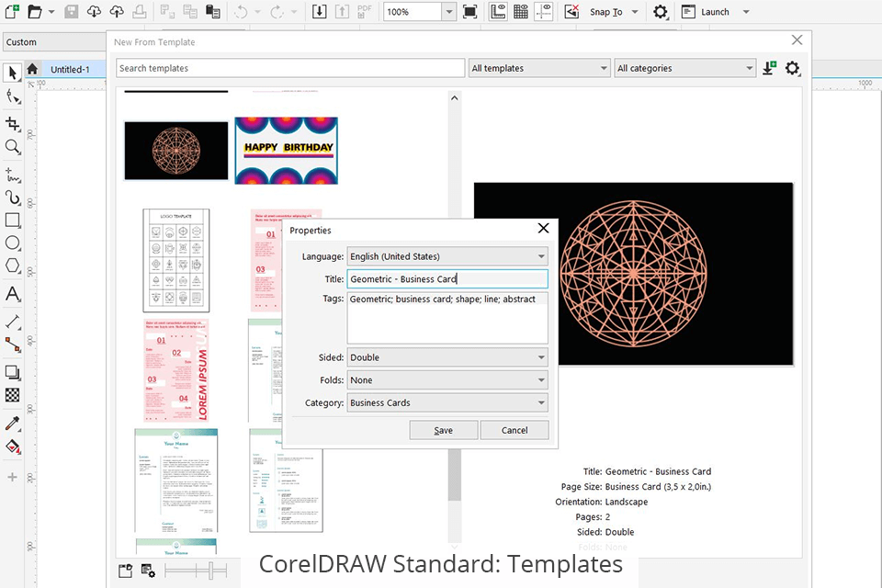This screenshot has height=588, width=882.
Task: Open the Sided dropdown showing Double
Action: pyautogui.click(x=447, y=357)
